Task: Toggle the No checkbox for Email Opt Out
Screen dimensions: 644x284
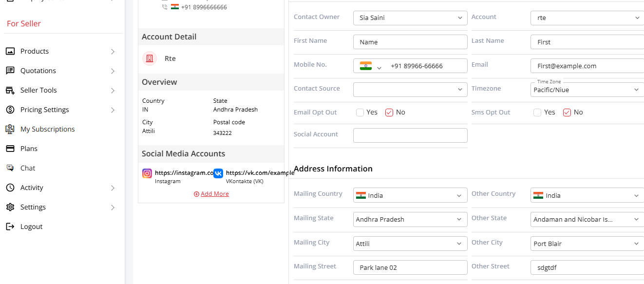Action: coord(389,113)
